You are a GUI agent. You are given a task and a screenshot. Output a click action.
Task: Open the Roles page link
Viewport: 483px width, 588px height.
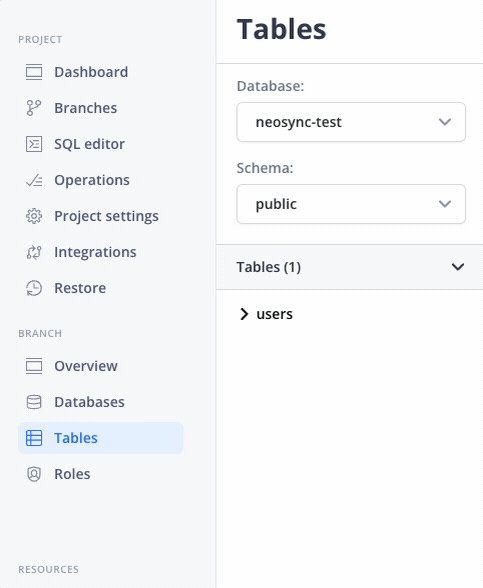coord(72,474)
